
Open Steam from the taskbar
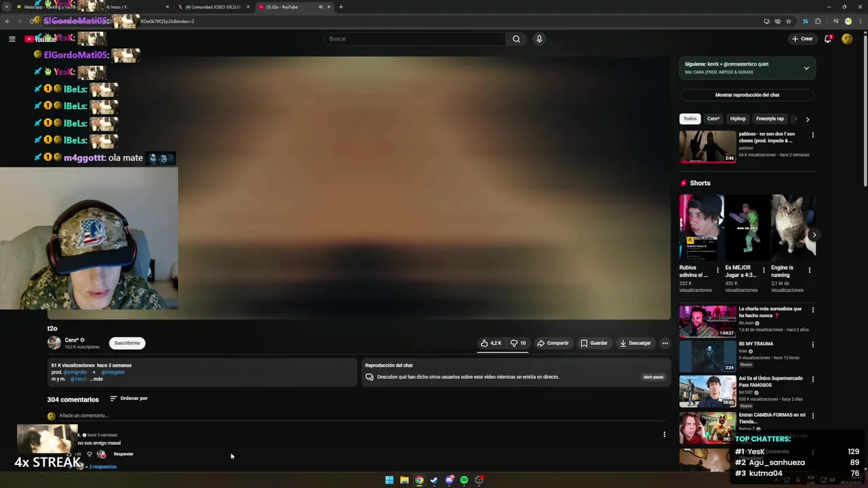point(434,480)
